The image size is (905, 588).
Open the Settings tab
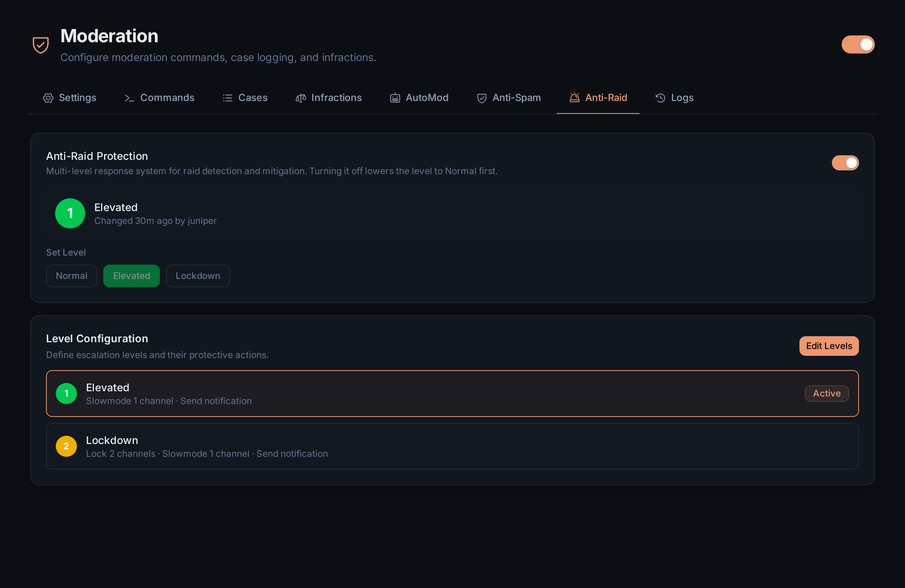70,98
